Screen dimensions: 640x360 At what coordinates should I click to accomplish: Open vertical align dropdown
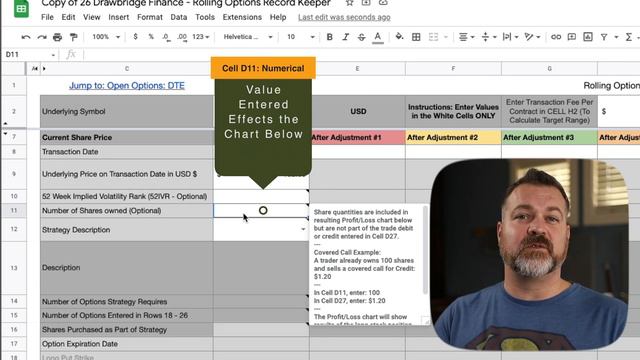point(489,37)
